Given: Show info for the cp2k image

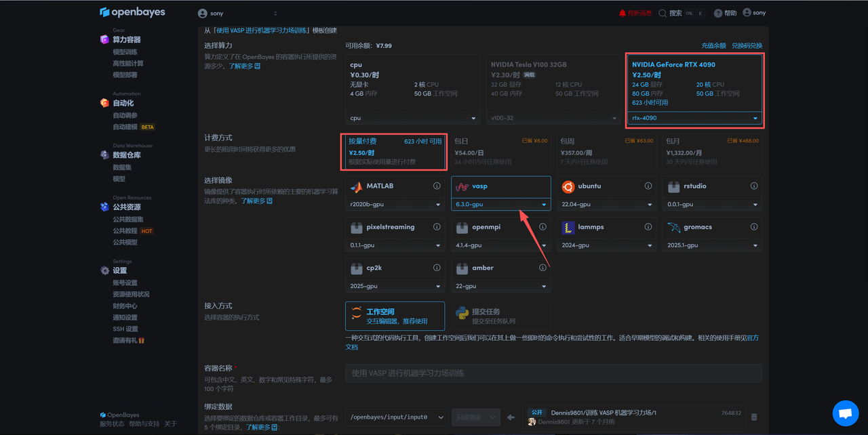Looking at the screenshot, I should [x=437, y=268].
